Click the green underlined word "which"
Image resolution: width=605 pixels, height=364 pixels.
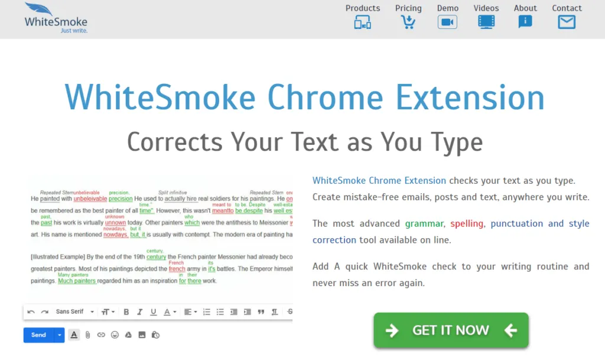click(x=192, y=223)
